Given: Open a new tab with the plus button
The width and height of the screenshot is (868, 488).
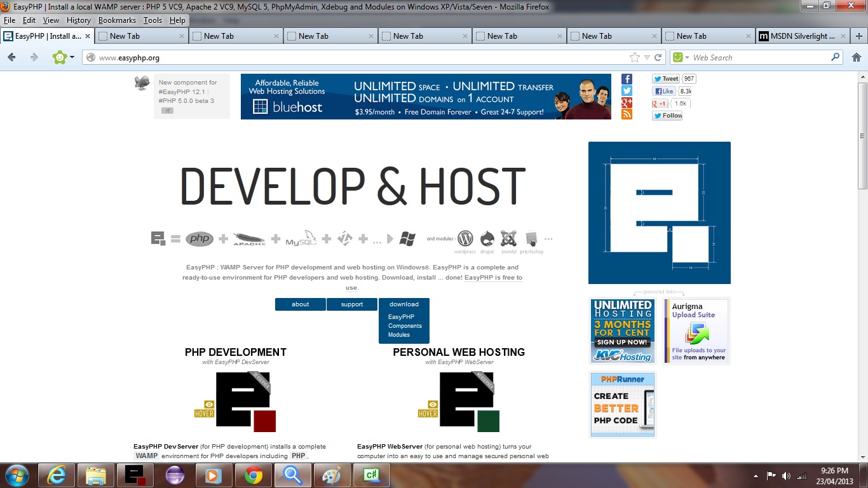Looking at the screenshot, I should 860,36.
